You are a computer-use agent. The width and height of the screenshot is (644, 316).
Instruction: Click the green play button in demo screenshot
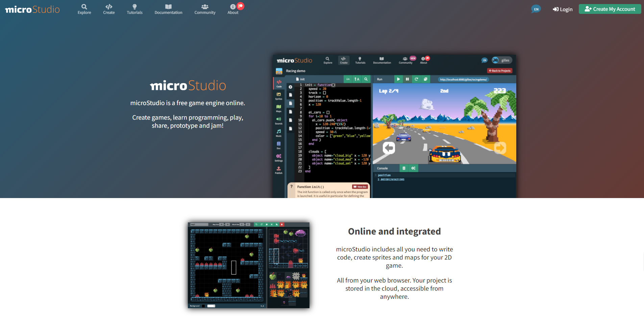pos(398,79)
